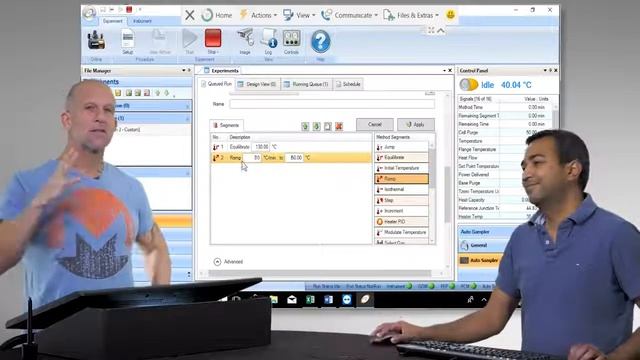The height and width of the screenshot is (360, 640).
Task: Open the View dropdown menu
Action: click(x=299, y=15)
